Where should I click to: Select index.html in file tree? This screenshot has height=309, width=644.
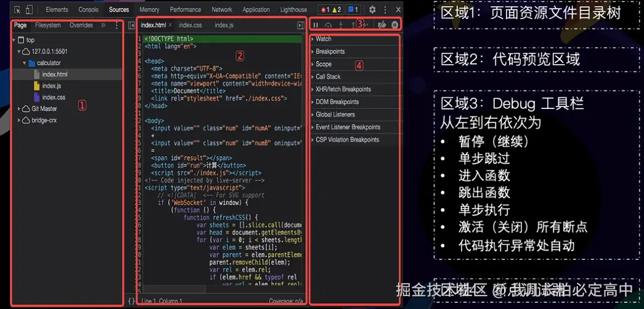point(55,74)
